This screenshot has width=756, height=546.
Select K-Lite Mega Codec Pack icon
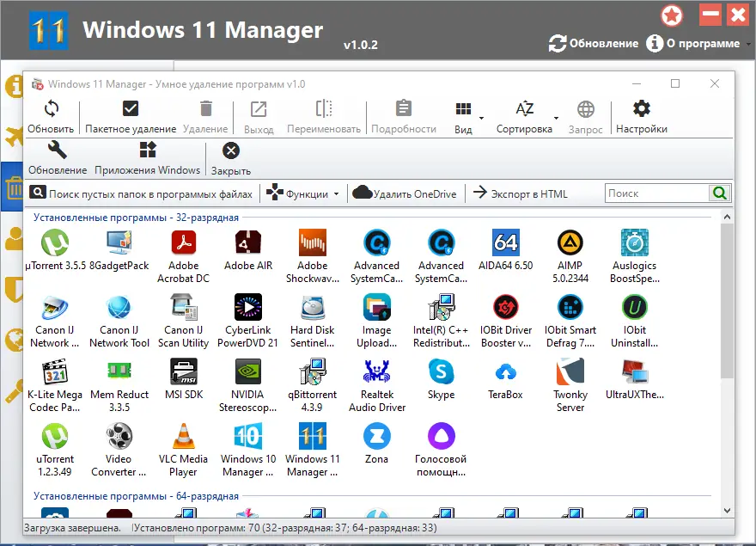coord(55,371)
